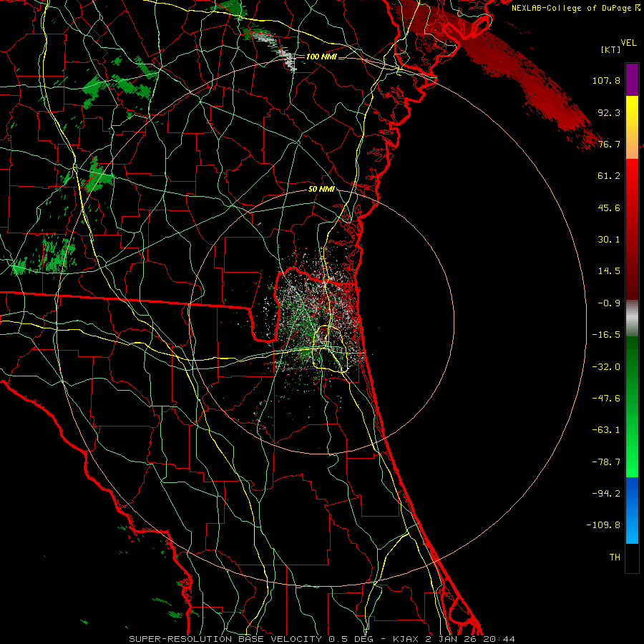Select the -16.5 legend value
Screen dimensions: 644x644
(x=606, y=335)
